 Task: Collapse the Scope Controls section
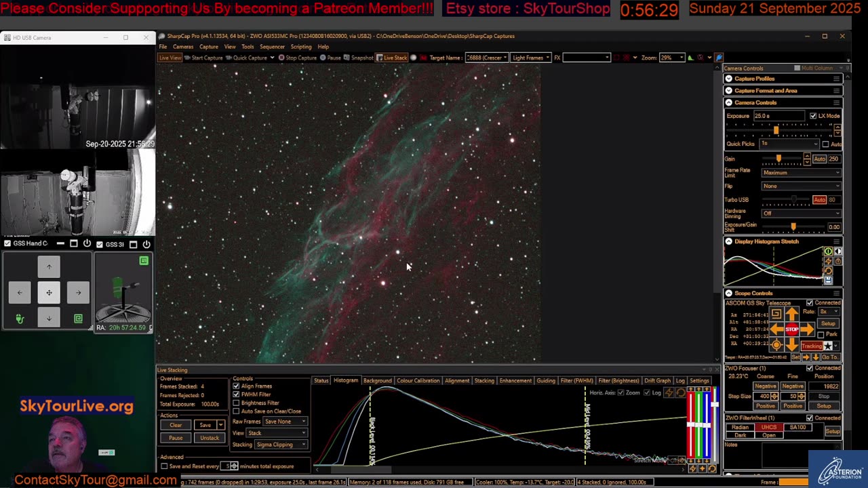(729, 293)
